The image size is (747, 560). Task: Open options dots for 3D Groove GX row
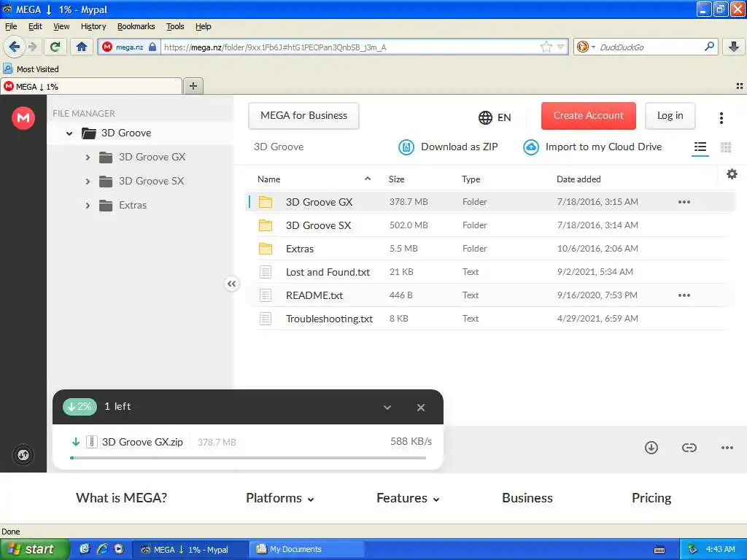(684, 202)
